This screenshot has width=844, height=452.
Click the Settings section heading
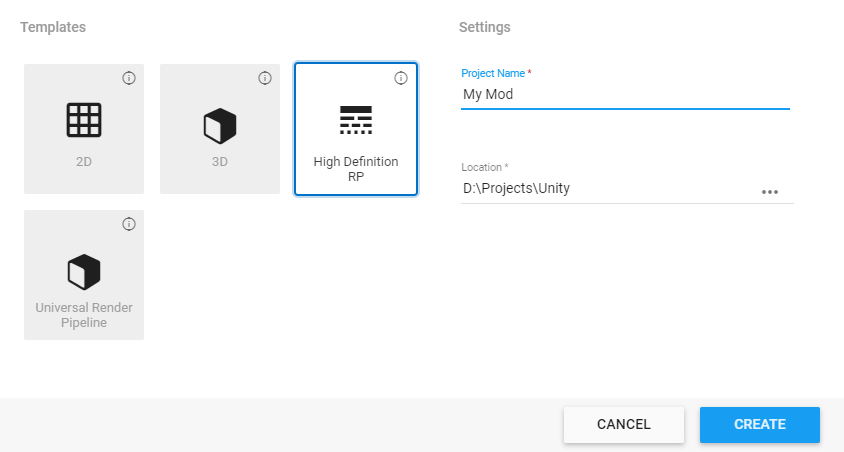(x=485, y=27)
